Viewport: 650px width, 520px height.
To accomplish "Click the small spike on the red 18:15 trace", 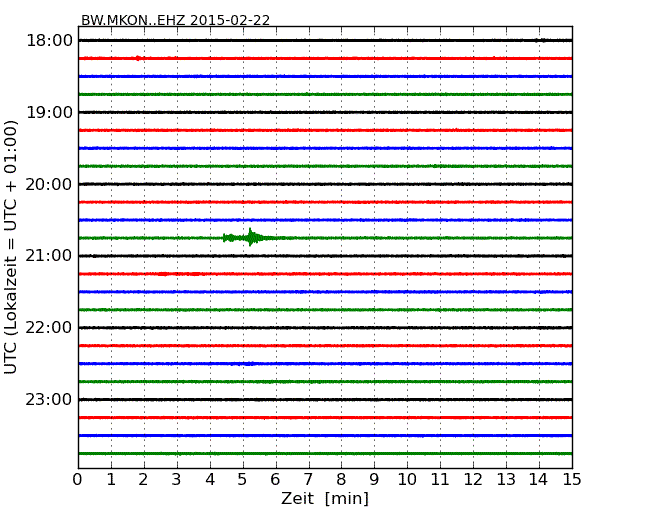I will [x=138, y=58].
